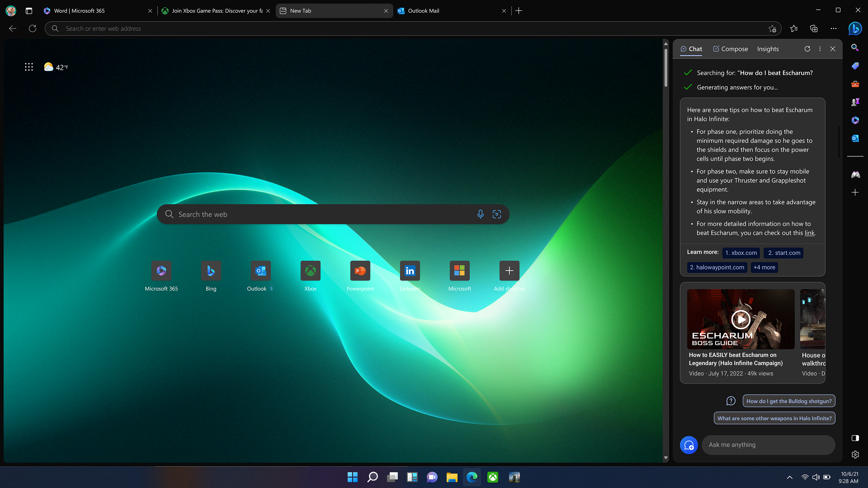
Task: Open the halowaypoint.com source link
Action: 717,267
